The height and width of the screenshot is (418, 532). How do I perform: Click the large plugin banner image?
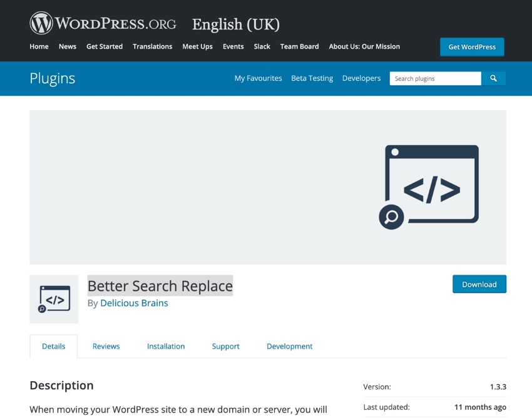tap(268, 187)
